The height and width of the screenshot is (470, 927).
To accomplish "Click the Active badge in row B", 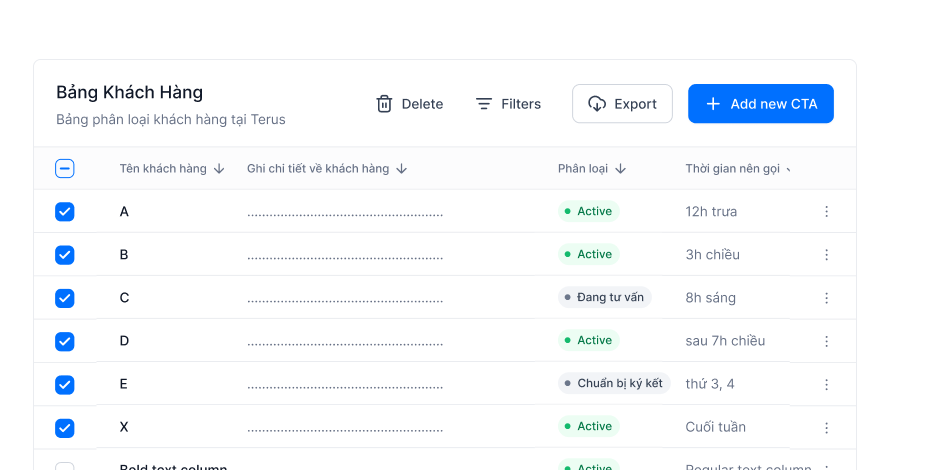I will click(588, 254).
